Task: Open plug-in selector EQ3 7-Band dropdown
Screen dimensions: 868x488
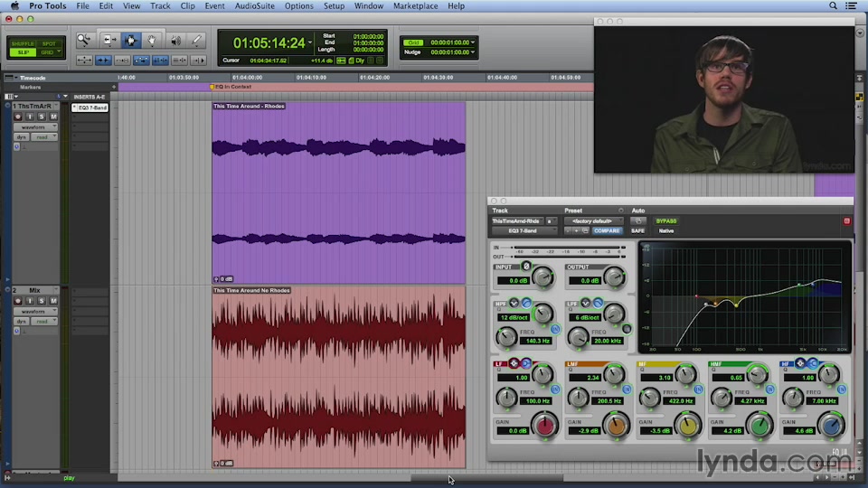Action: 524,230
